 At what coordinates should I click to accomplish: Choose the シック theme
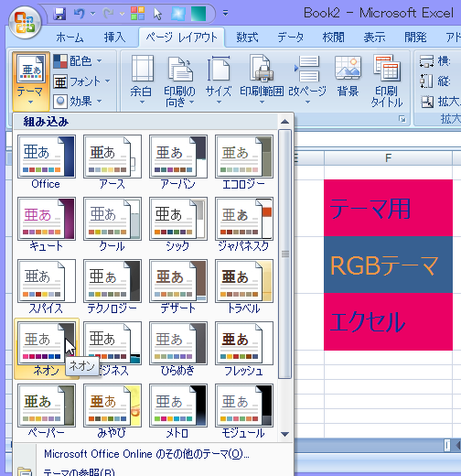178,224
